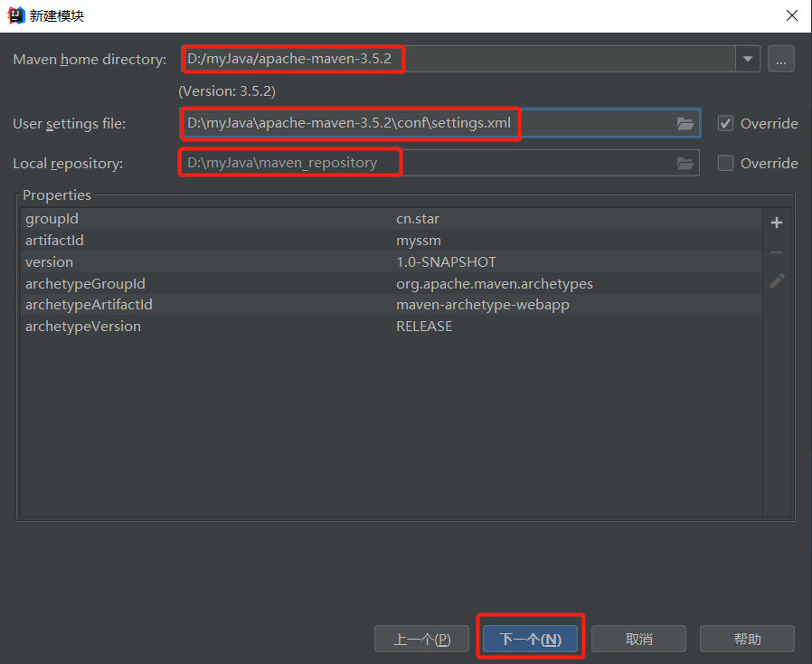Screen dimensions: 812x664
Task: Expand the apache-maven-3.5.2 path list
Action: click(748, 58)
